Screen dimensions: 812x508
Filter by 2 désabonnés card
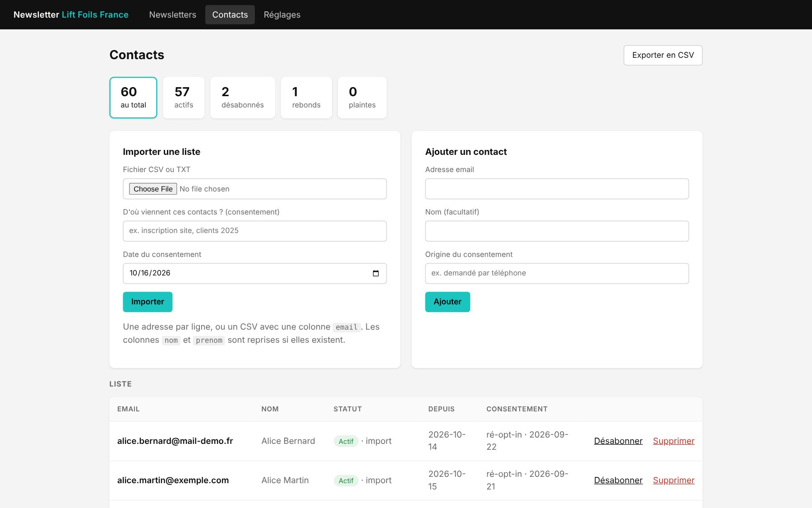click(243, 98)
